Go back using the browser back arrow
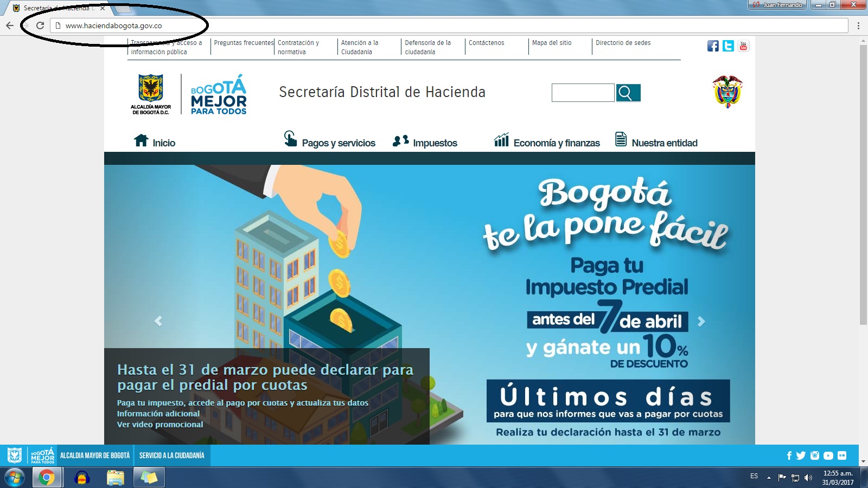Screen dimensions: 868x488 click(x=10, y=25)
